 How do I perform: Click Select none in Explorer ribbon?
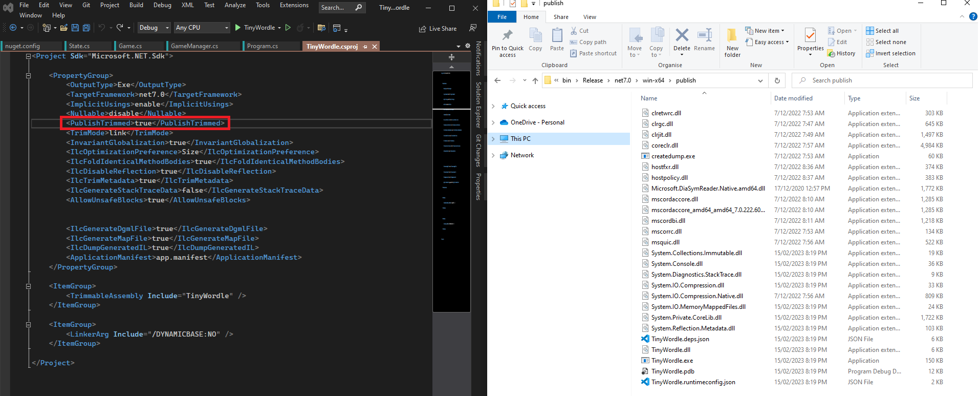pyautogui.click(x=886, y=42)
